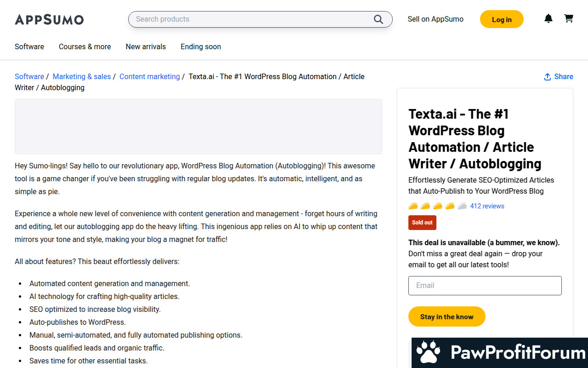Follow the Content marketing breadcrumb
The width and height of the screenshot is (588, 368).
150,77
